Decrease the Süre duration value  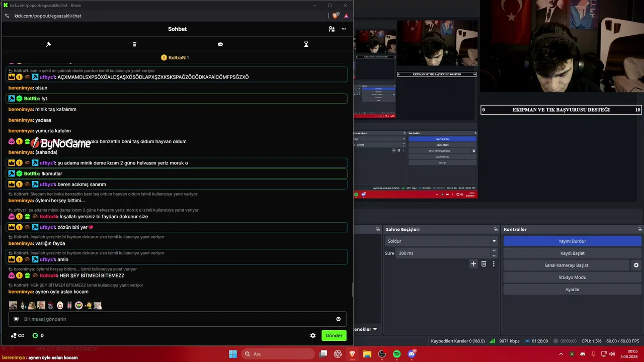494,256
